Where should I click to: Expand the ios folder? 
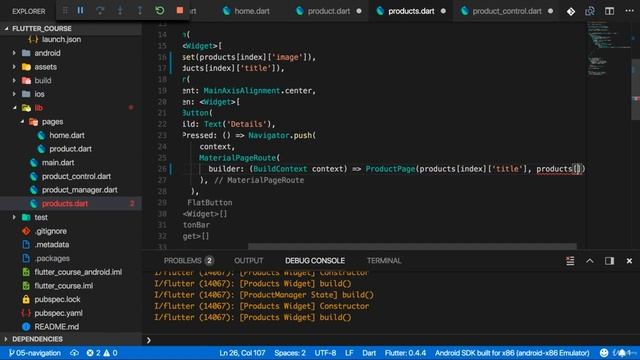tap(14, 94)
